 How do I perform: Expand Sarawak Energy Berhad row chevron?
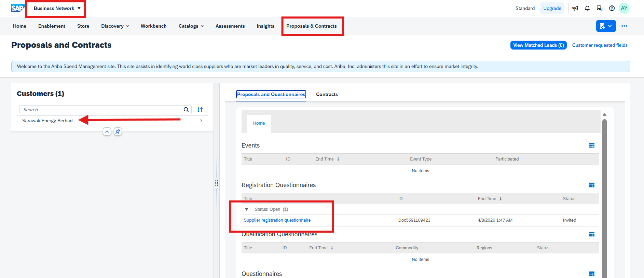(x=201, y=121)
